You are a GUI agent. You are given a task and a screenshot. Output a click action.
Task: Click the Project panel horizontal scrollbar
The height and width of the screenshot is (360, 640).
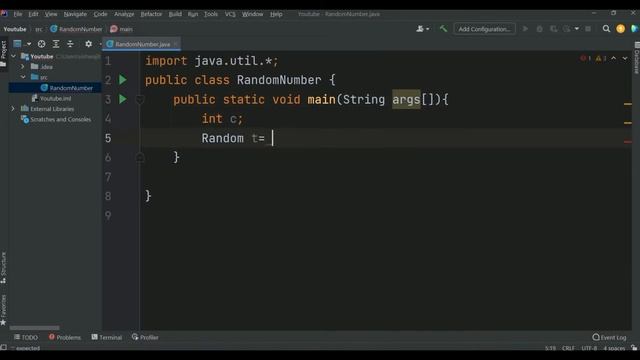click(35, 327)
